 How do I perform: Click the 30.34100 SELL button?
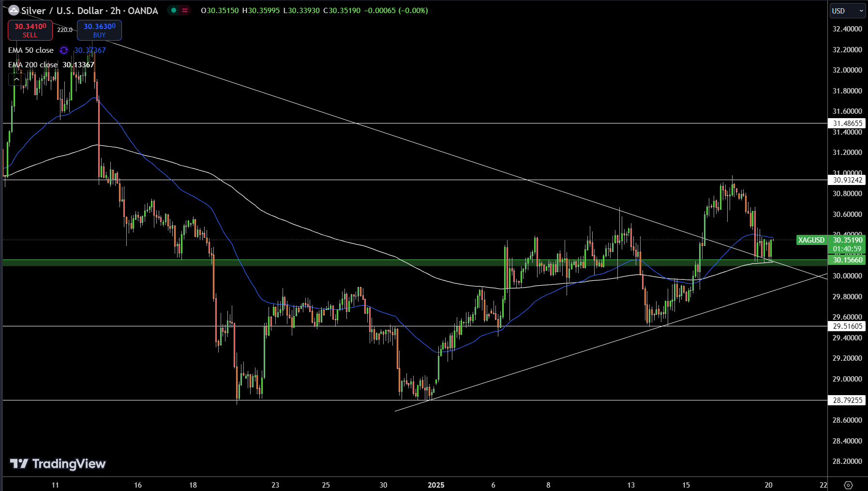point(30,30)
